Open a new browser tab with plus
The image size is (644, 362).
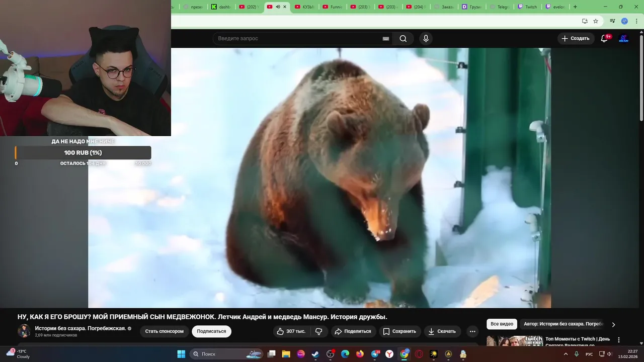pos(575,7)
